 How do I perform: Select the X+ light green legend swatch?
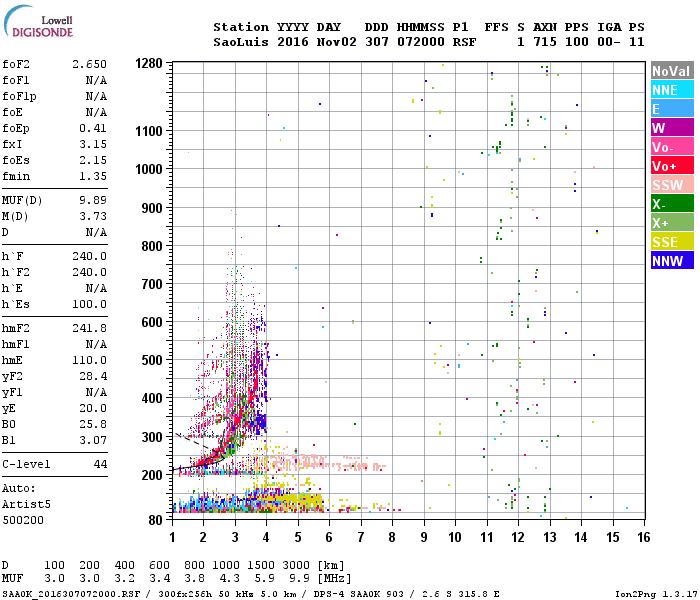click(x=672, y=223)
